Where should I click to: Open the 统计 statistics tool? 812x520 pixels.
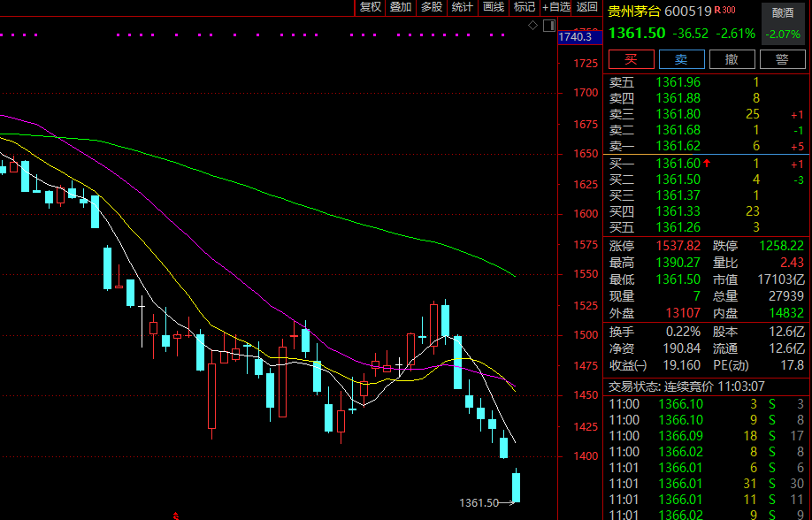click(462, 7)
